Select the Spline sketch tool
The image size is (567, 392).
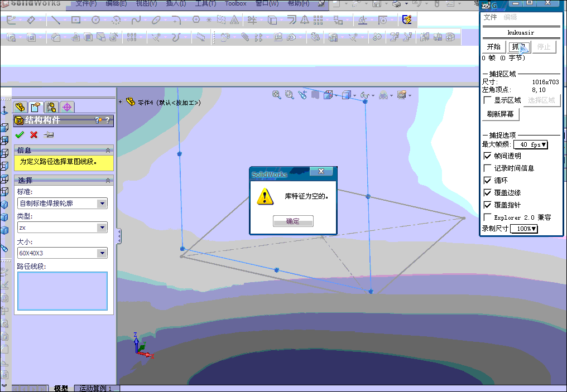[136, 20]
